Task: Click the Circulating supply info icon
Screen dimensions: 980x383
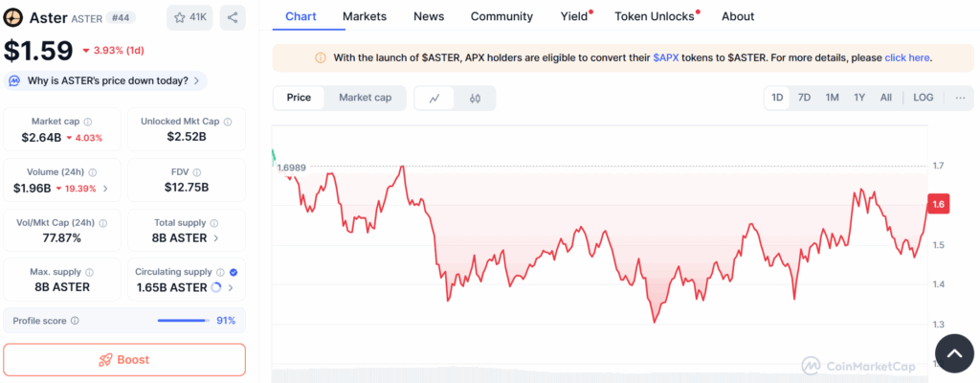Action: [x=220, y=272]
